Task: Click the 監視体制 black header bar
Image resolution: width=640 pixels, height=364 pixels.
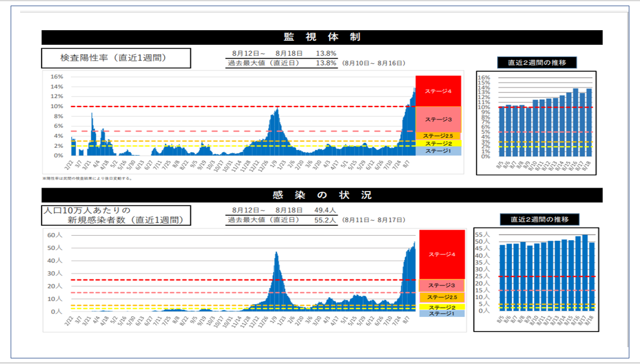Action: (x=322, y=38)
